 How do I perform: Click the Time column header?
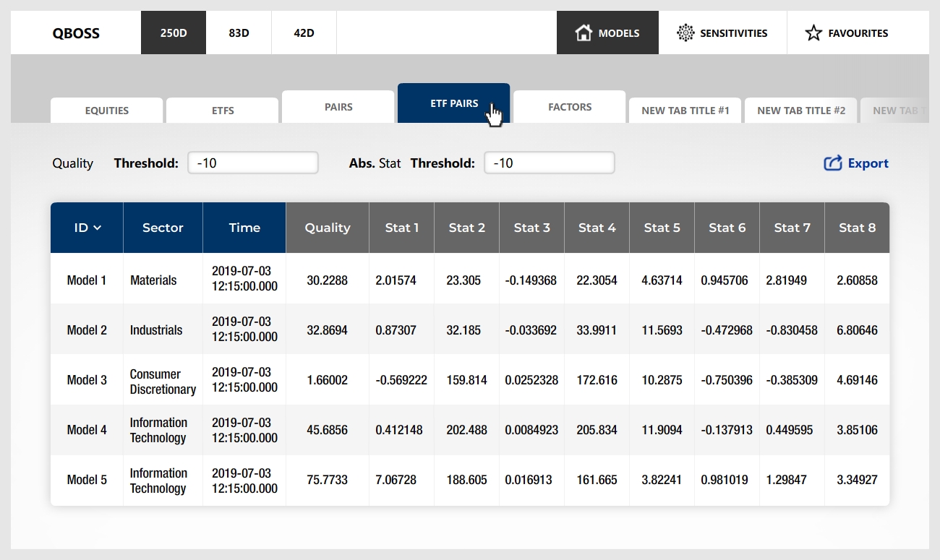[x=244, y=228]
